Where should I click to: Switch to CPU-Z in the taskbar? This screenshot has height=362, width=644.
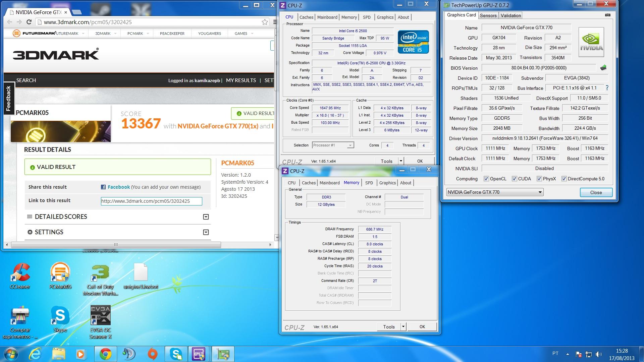coord(199,354)
